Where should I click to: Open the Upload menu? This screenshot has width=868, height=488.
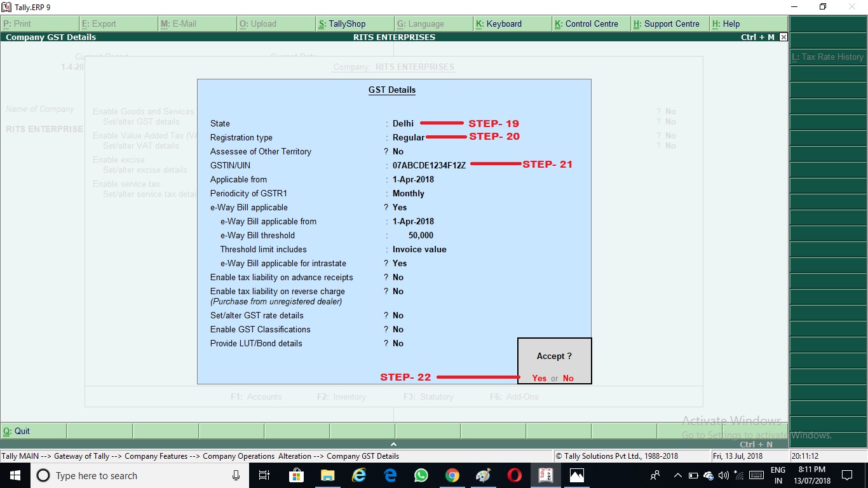coord(276,24)
